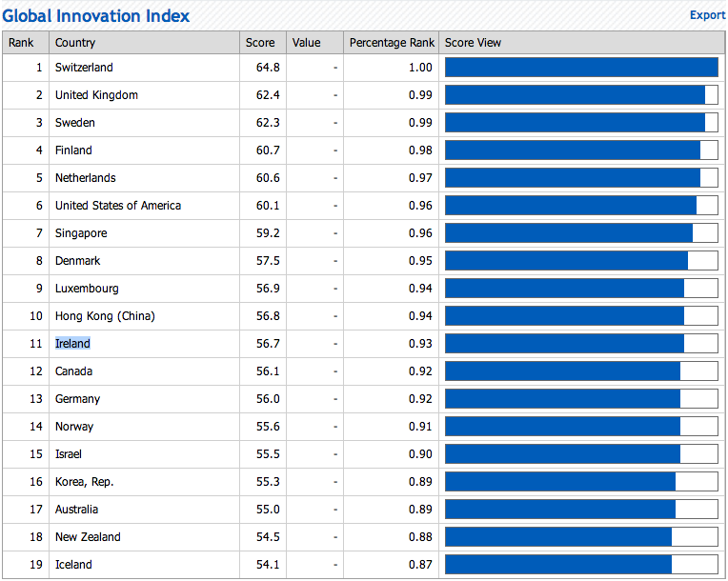Click the Percentage Rank column header

pos(392,43)
